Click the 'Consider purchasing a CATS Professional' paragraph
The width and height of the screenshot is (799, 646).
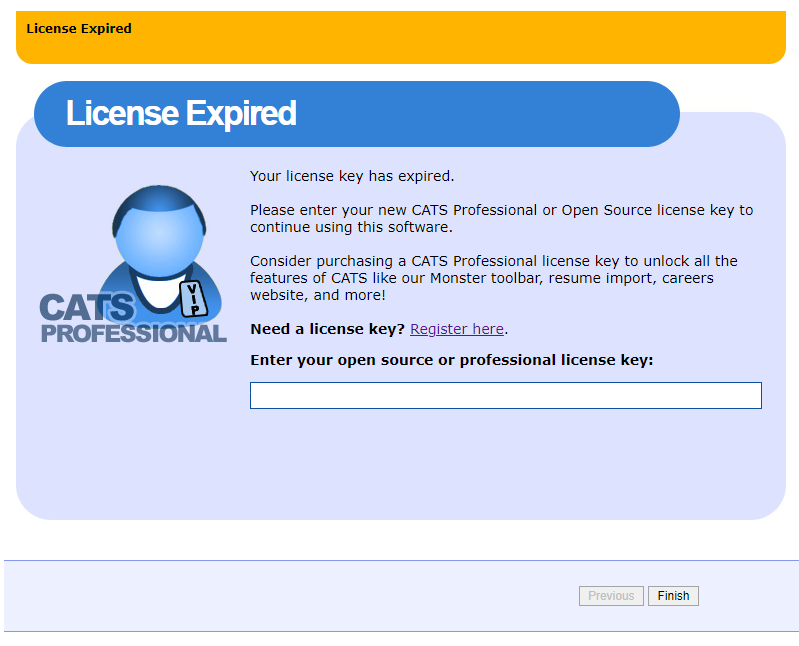(x=493, y=278)
